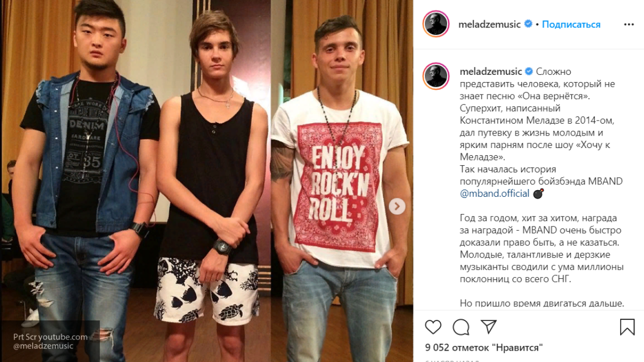This screenshot has width=644, height=362.
Task: Go to next photo with carousel arrow
Action: [397, 206]
